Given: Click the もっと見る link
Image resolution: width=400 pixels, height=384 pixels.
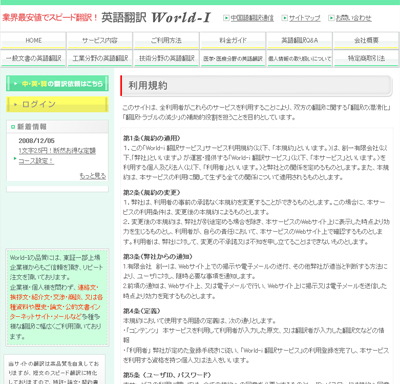Looking at the screenshot, I should point(93,176).
